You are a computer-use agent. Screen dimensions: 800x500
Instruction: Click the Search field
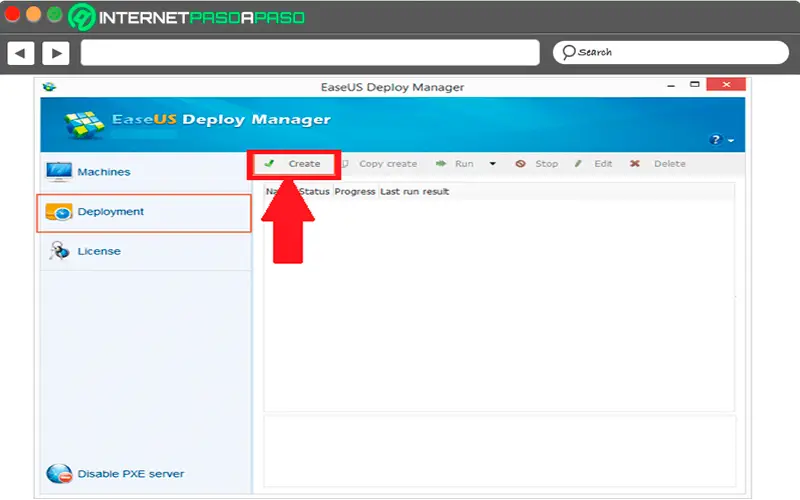point(670,53)
